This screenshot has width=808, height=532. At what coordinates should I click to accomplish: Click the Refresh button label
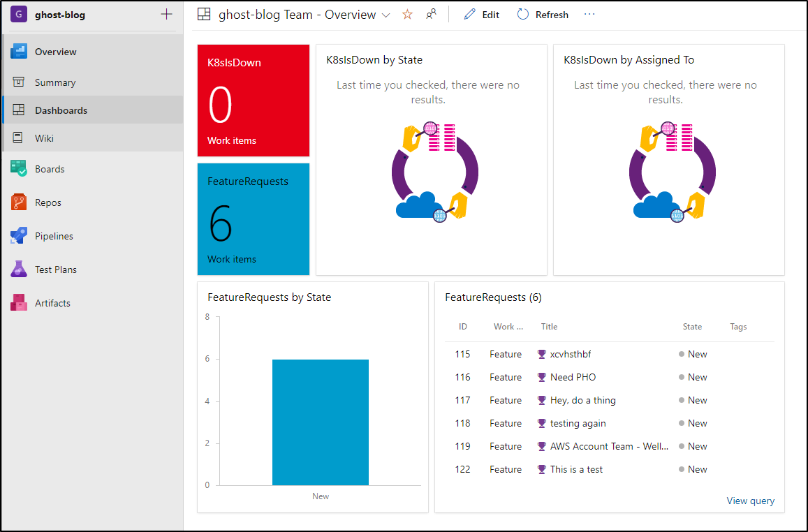point(552,15)
